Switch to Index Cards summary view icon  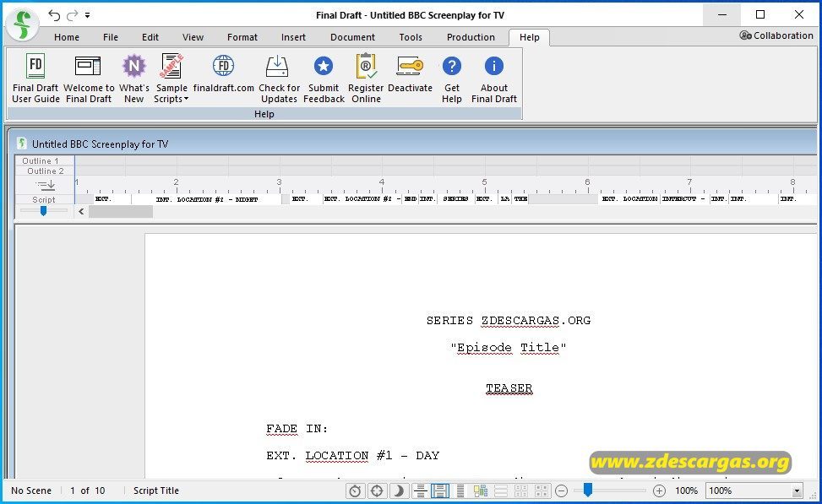pyautogui.click(x=520, y=490)
